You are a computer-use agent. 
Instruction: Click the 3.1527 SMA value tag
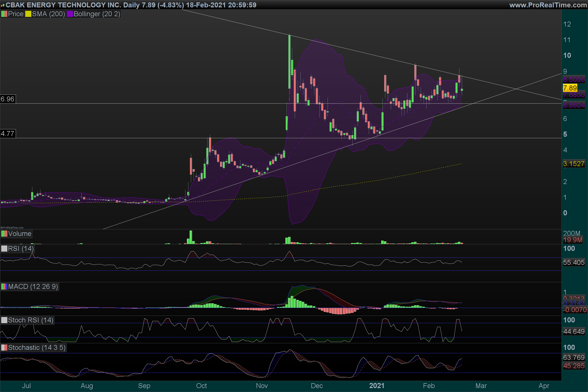574,164
